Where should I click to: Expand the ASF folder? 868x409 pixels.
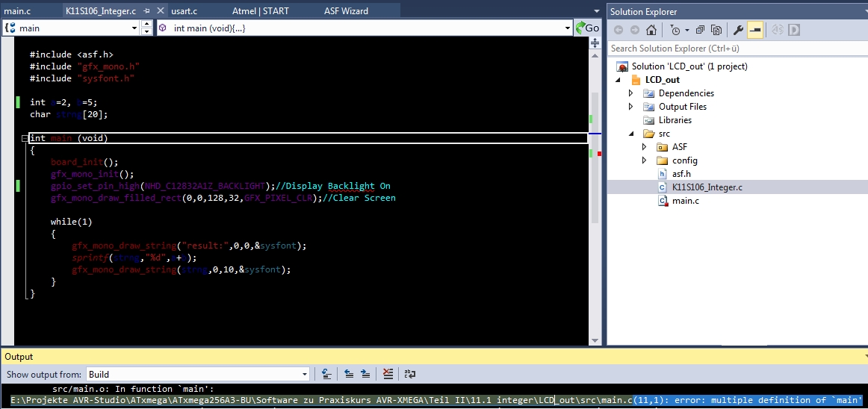pyautogui.click(x=644, y=147)
